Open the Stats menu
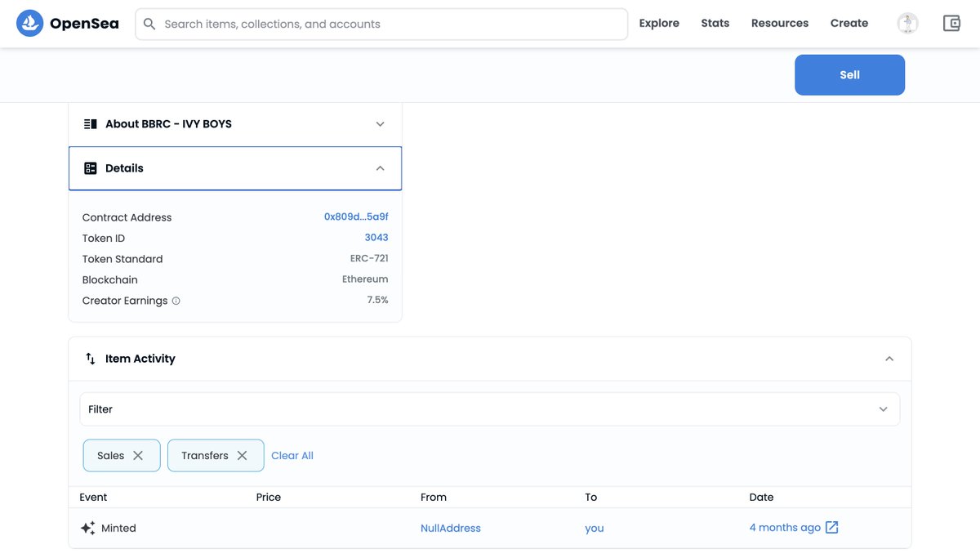980x558 pixels. (715, 24)
